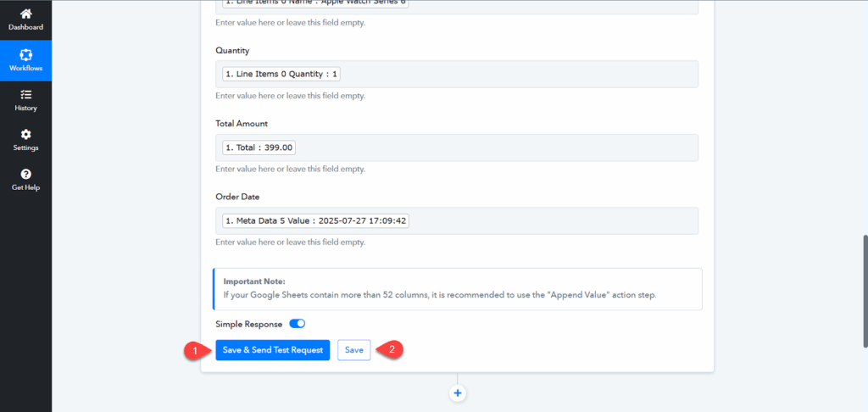Click the Total Amount label
The height and width of the screenshot is (412, 868).
click(242, 124)
